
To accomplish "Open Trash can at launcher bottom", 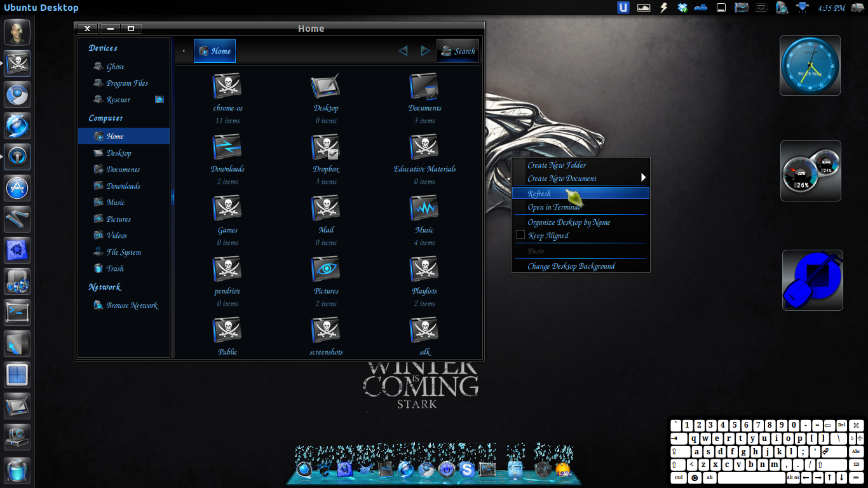I will 17,471.
